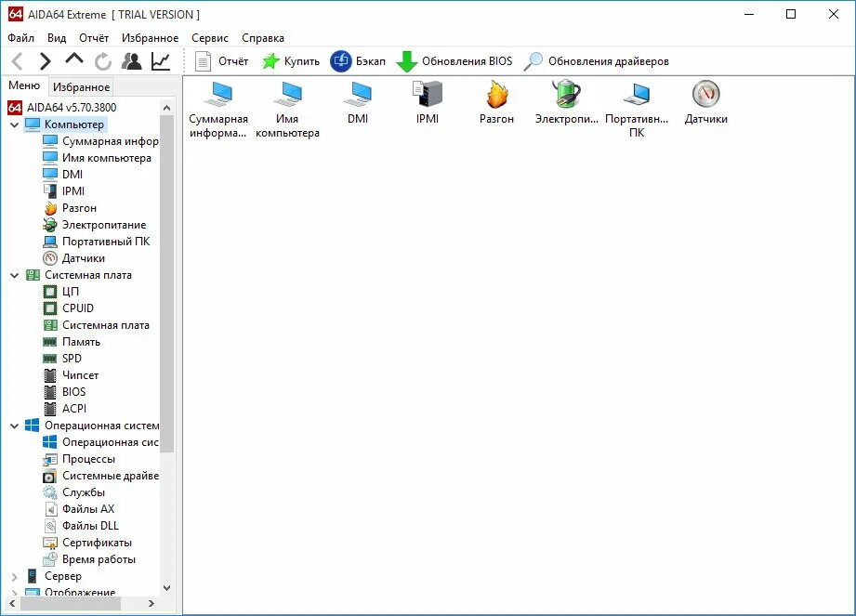The image size is (856, 616).
Task: Open the Разгон flame icon in main pane
Action: (497, 102)
